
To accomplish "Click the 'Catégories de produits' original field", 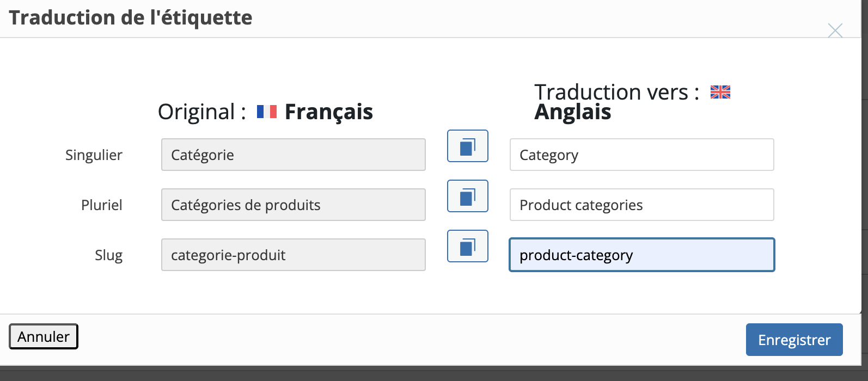I will [293, 205].
